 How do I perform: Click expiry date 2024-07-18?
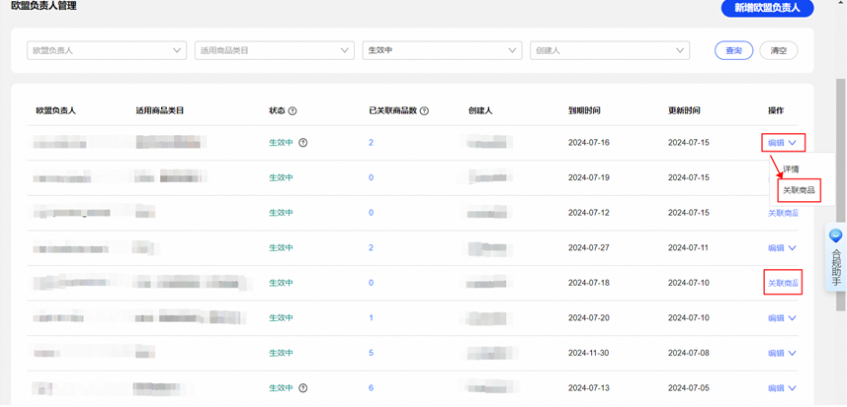pos(589,283)
